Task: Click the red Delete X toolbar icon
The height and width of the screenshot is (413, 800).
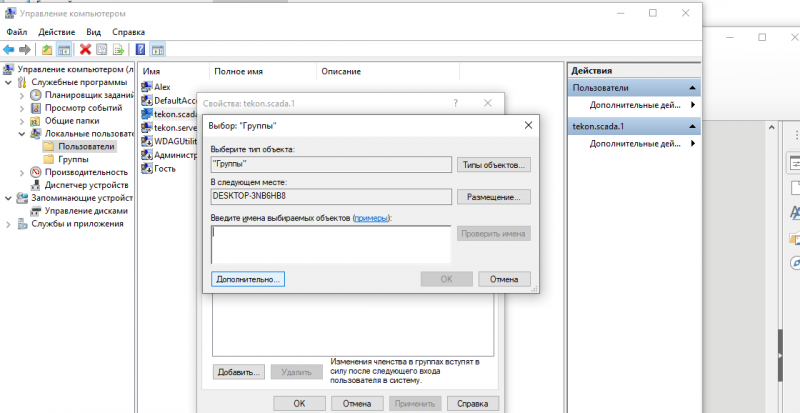Action: (x=86, y=49)
